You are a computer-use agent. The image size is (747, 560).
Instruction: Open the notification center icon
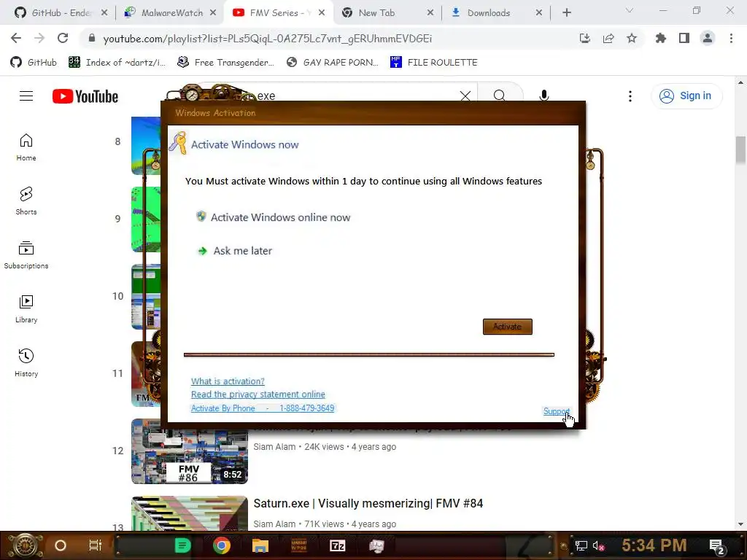pyautogui.click(x=716, y=547)
